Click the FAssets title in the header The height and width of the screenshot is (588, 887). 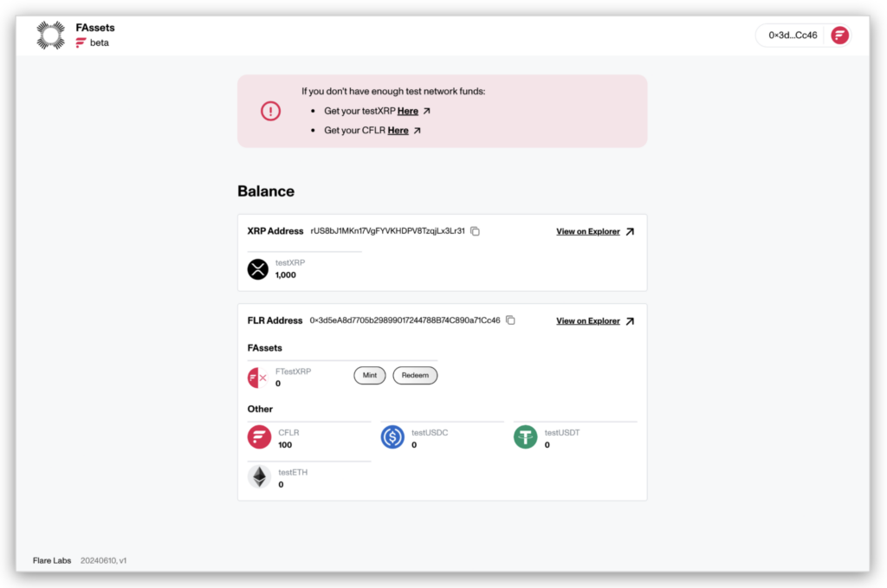[x=95, y=28]
